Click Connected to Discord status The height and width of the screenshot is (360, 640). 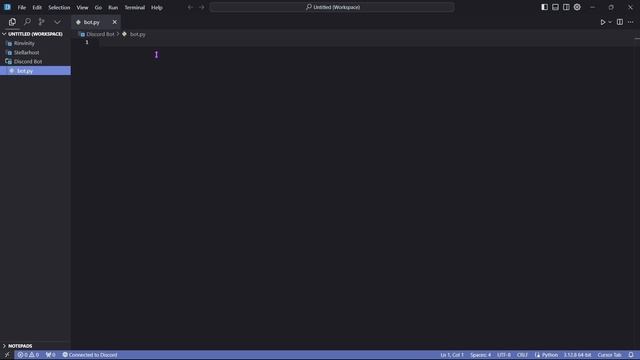tap(90, 355)
